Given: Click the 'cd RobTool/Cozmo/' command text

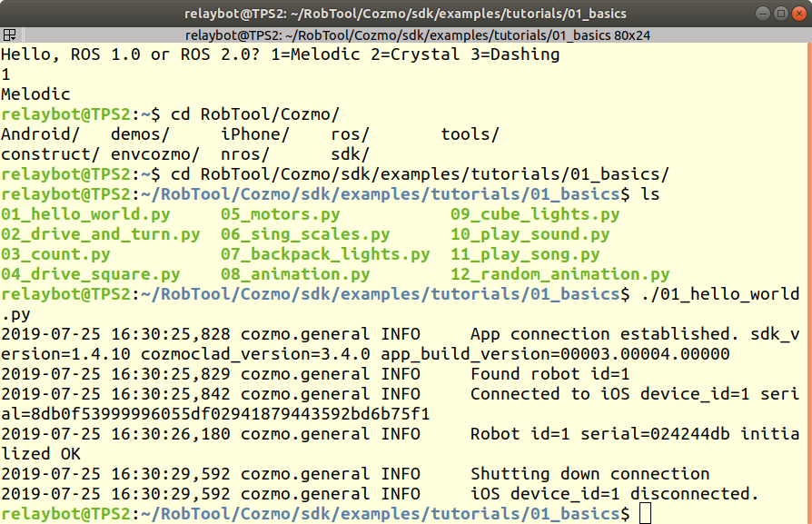Looking at the screenshot, I should pyautogui.click(x=255, y=114).
